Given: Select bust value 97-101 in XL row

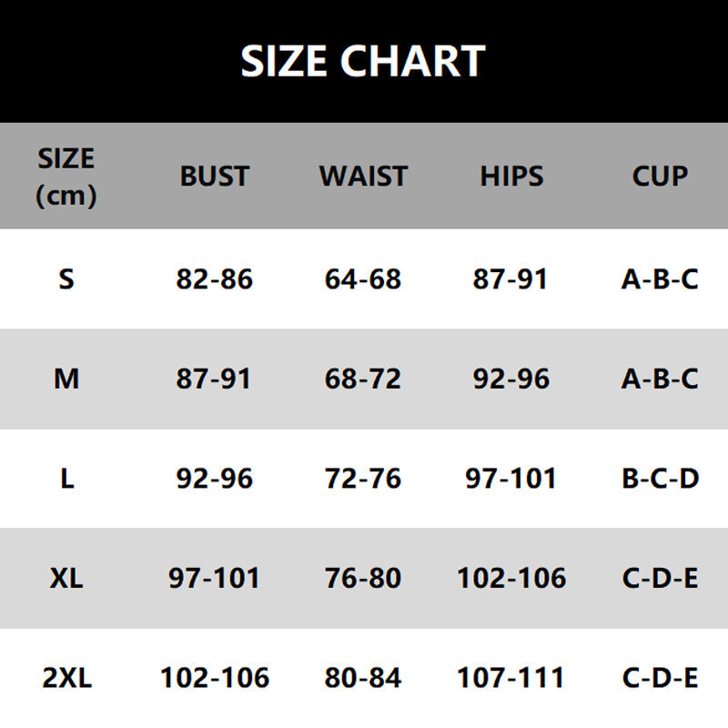Looking at the screenshot, I should (x=214, y=578).
